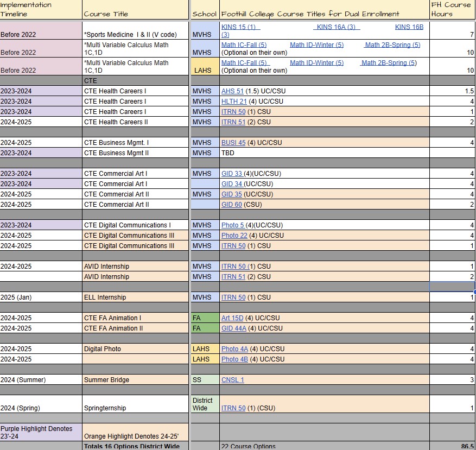Open ITRN 50 link in Springternship row
The image size is (476, 450).
(233, 408)
